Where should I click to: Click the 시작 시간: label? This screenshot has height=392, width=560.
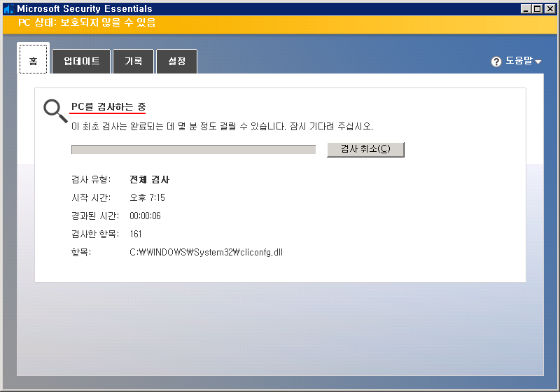(91, 198)
